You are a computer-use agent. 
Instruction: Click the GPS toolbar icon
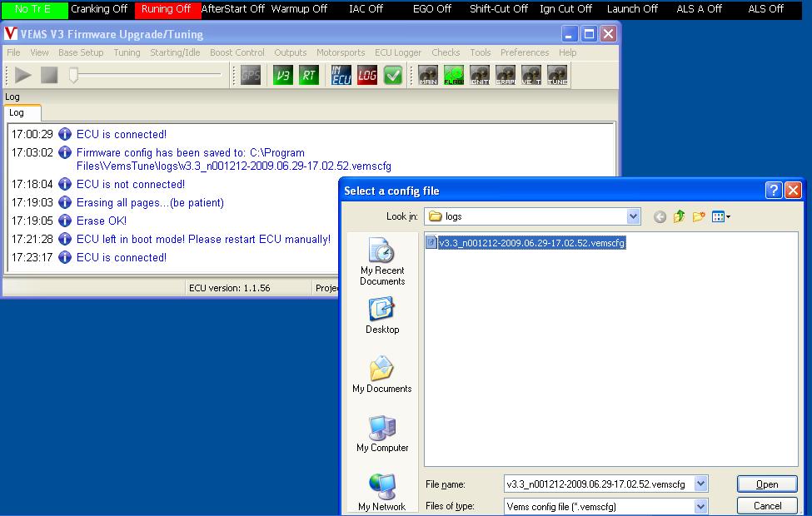click(x=251, y=76)
